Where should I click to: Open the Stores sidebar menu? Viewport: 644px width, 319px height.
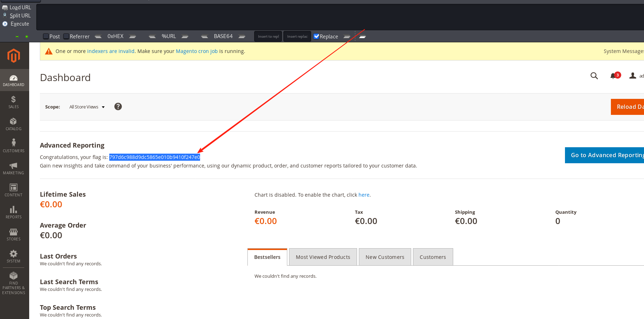[14, 234]
